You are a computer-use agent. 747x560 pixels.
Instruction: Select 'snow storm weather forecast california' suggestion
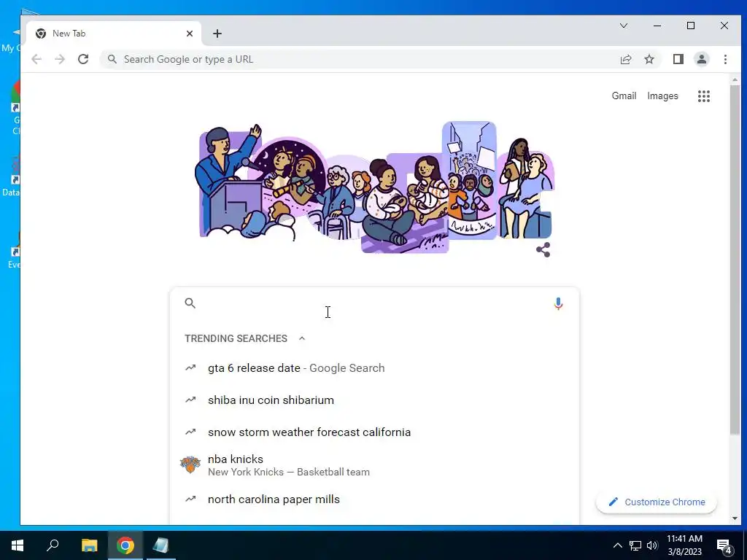click(374, 432)
